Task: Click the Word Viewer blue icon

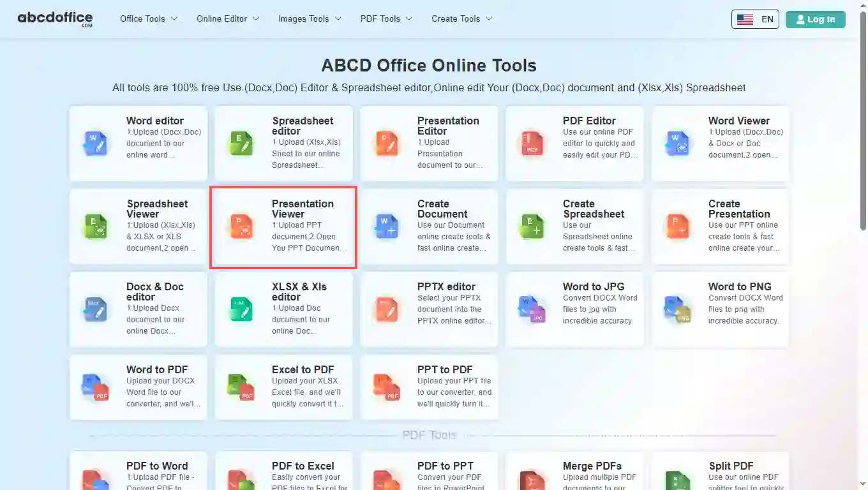Action: point(678,144)
